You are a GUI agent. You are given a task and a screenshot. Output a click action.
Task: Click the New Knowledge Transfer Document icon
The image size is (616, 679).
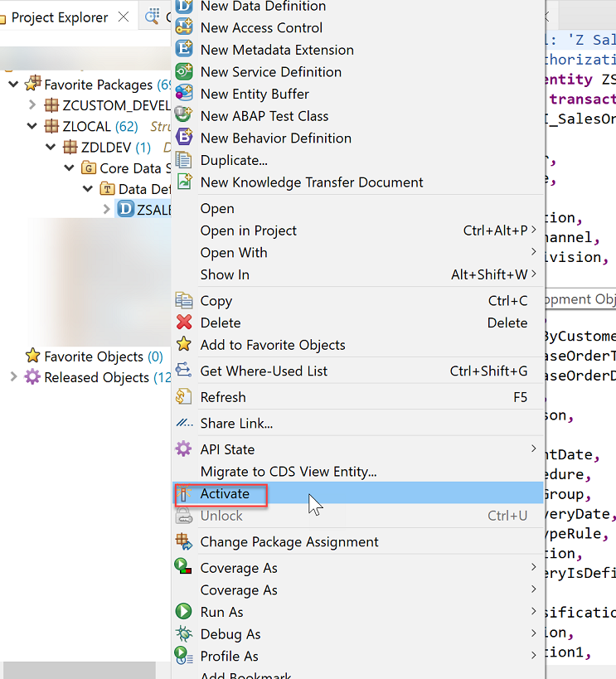point(185,182)
